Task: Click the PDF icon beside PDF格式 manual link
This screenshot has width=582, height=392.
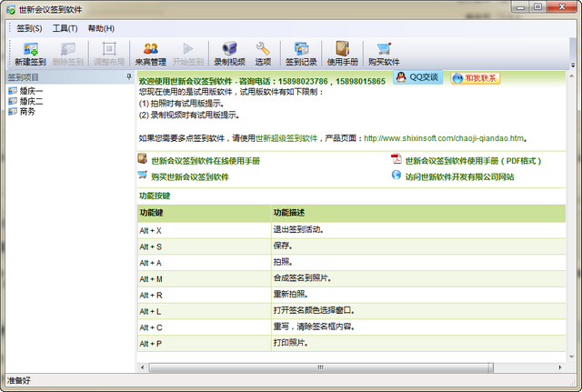Action: click(396, 159)
